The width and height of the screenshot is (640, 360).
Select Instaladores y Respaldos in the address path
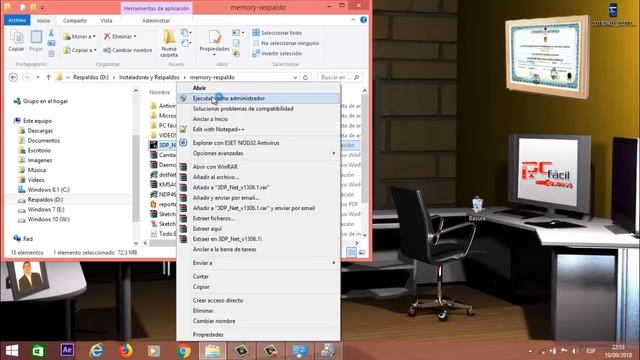tap(149, 77)
